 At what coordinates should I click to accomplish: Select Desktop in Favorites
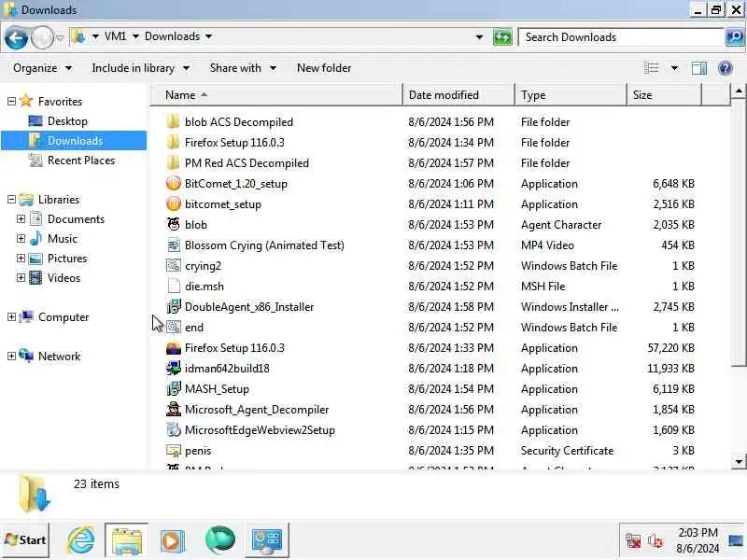67,121
